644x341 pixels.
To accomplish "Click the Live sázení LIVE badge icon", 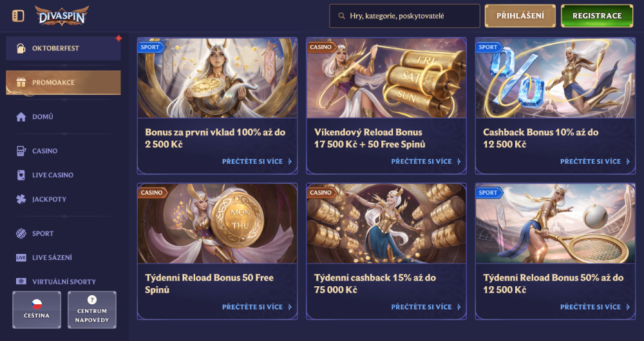I will tap(21, 257).
